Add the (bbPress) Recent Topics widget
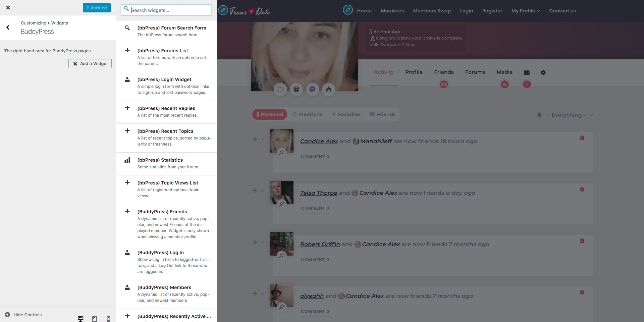Viewport: 644px width, 322px height. 166,138
